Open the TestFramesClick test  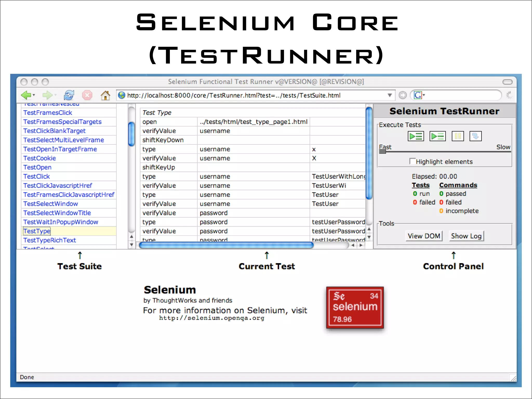coord(48,113)
